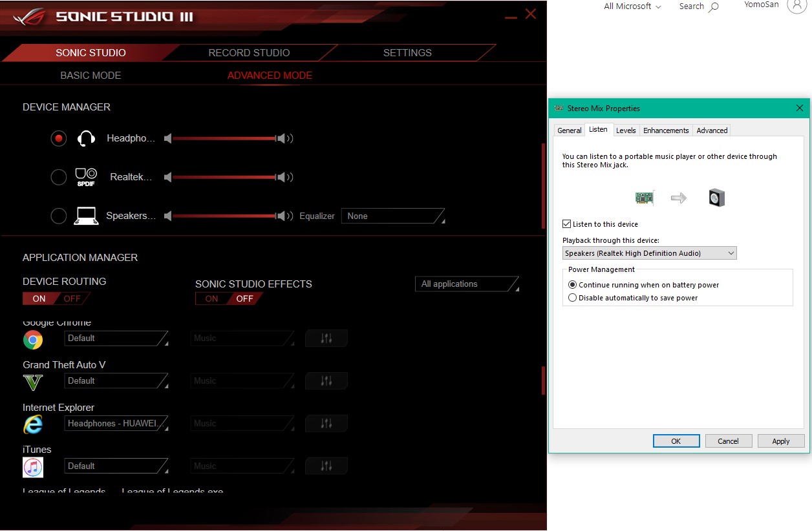Viewport: 812px width, 531px height.
Task: Open equalizer settings for Google Chrome
Action: point(326,338)
